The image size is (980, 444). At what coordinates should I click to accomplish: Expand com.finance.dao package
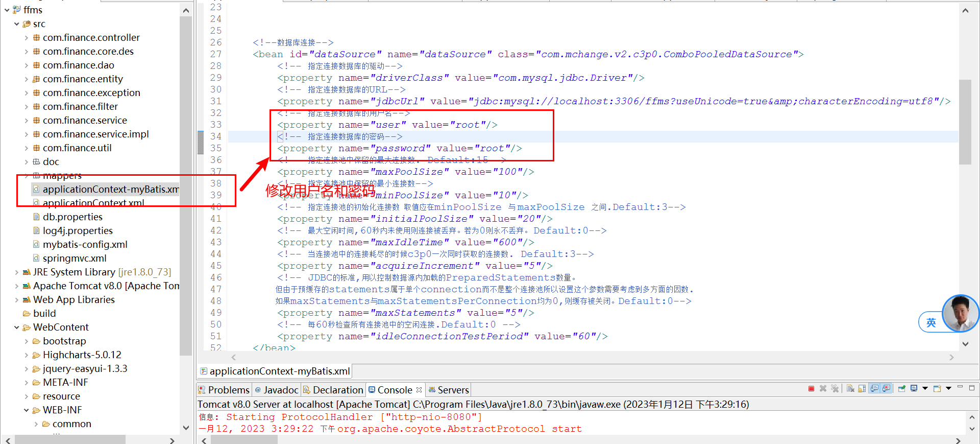click(x=27, y=65)
